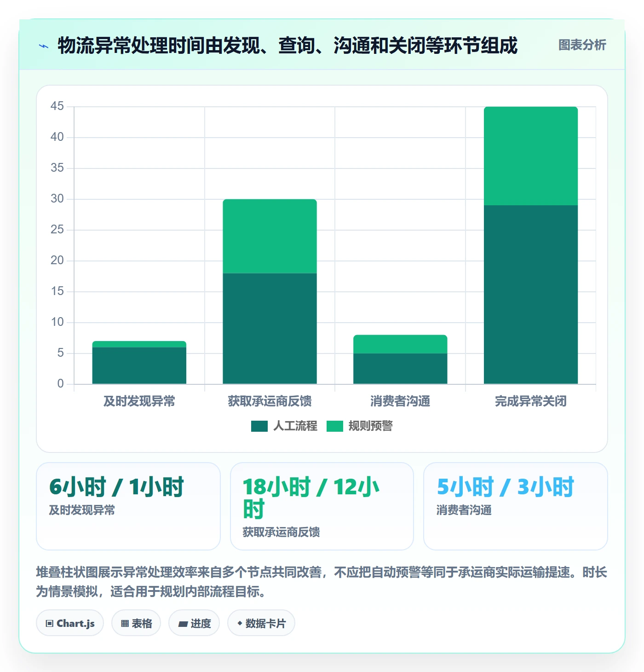Screen dimensions: 644x672
Task: Click the 及时发现异常 dark green bar segment
Action: [x=139, y=365]
